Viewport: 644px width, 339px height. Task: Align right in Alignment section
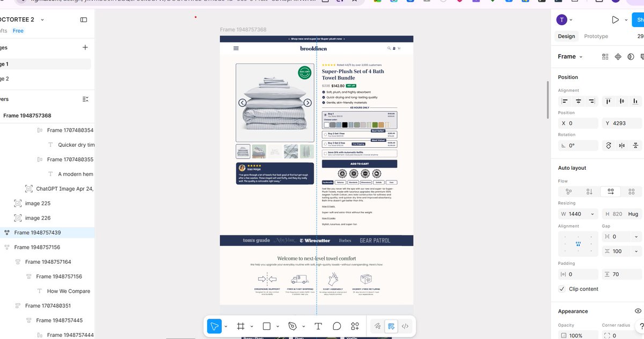tap(592, 101)
